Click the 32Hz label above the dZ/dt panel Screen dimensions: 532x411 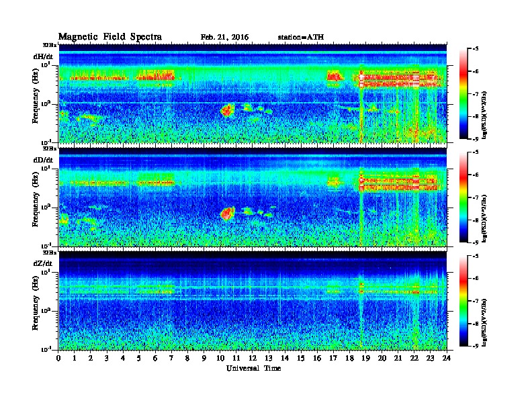[x=50, y=253]
